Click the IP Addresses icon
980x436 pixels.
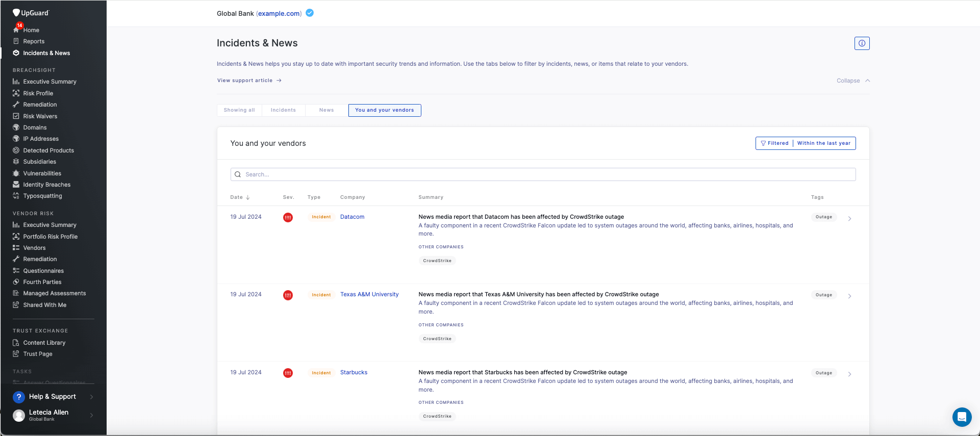pyautogui.click(x=16, y=139)
